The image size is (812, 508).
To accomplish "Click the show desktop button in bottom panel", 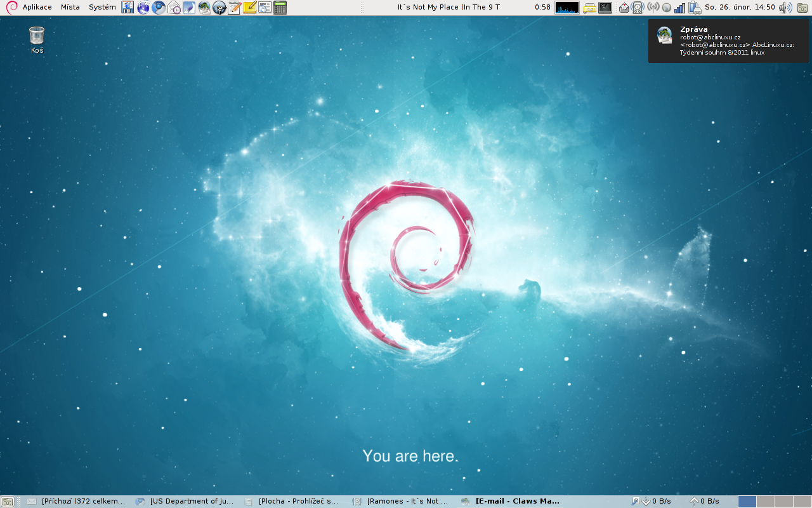I will click(x=8, y=501).
